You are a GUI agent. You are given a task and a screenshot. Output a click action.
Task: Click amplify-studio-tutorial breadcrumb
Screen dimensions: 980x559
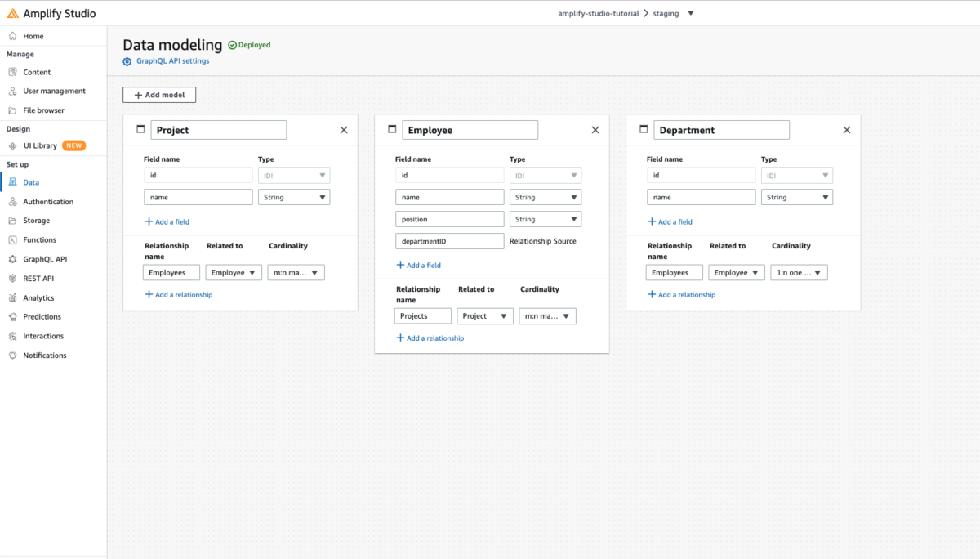tap(599, 13)
